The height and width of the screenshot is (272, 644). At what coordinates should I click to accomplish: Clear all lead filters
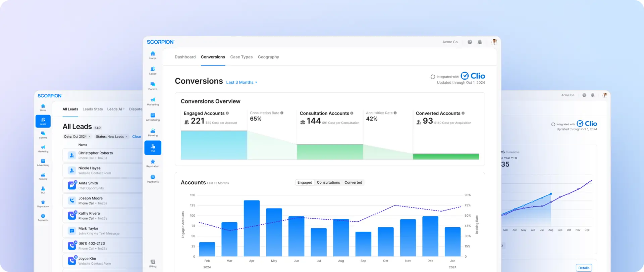click(137, 137)
